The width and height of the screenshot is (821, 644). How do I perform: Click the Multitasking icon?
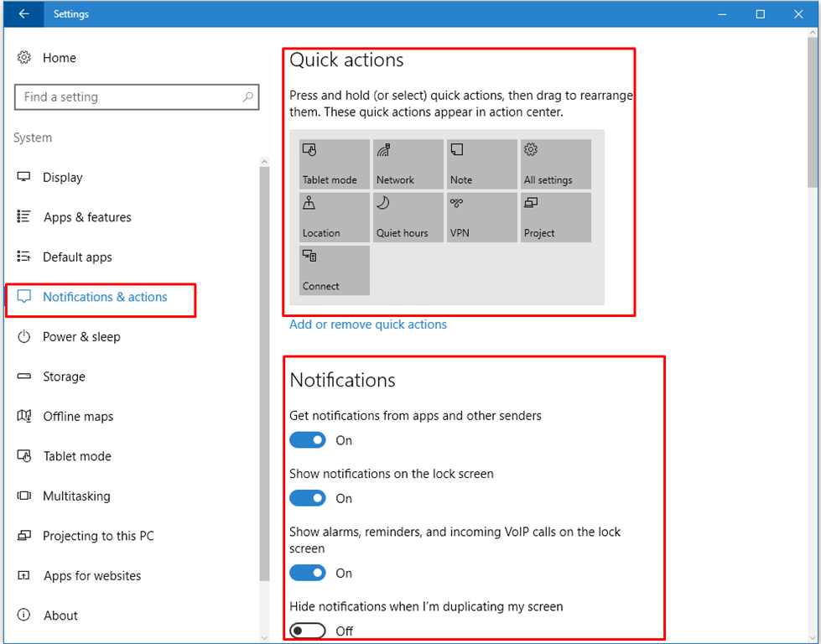[23, 496]
